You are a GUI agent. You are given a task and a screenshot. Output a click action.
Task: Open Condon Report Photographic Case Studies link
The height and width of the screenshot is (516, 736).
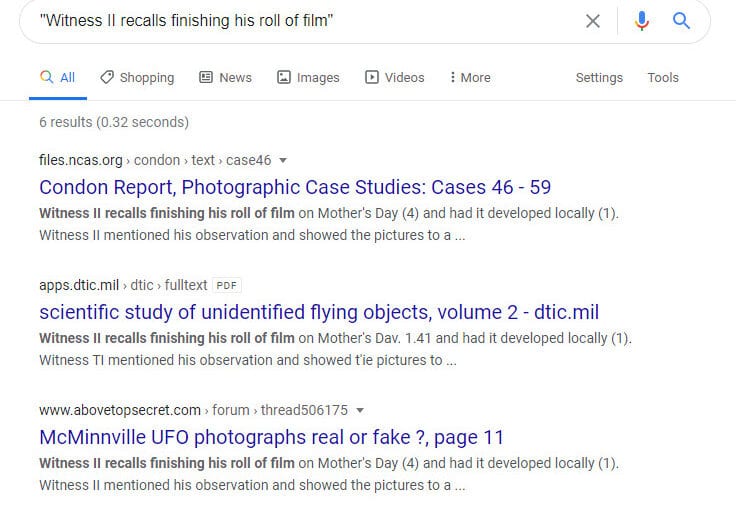(295, 187)
